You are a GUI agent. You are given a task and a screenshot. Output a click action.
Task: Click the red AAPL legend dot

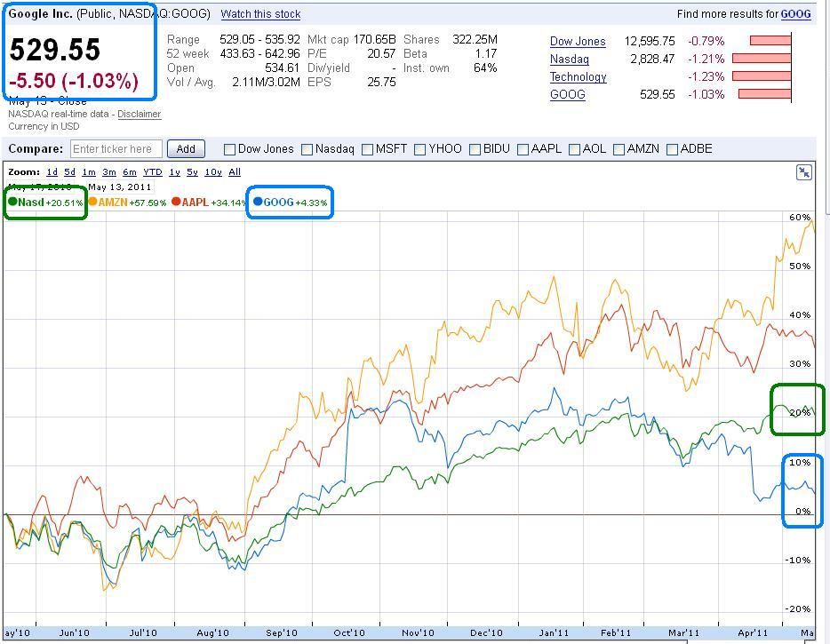(176, 202)
